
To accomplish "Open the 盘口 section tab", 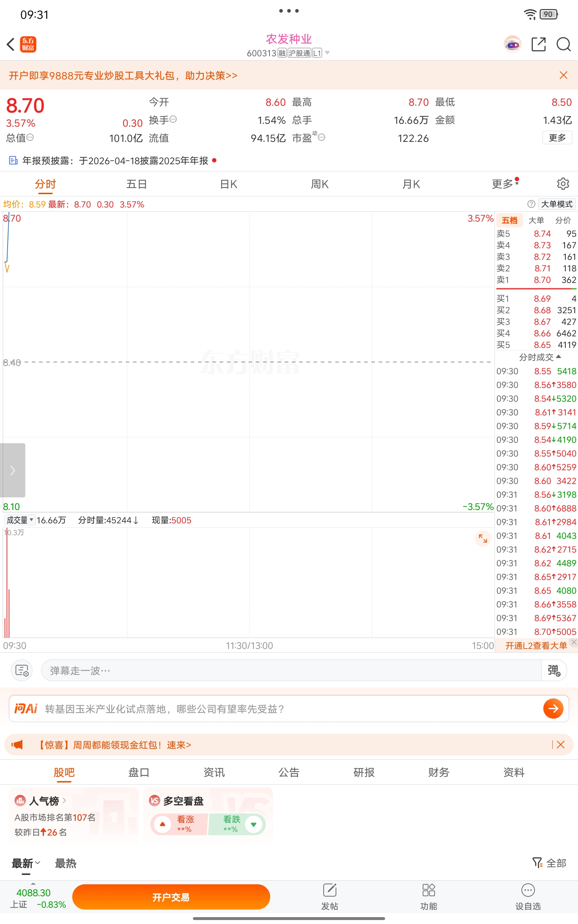I will click(139, 772).
